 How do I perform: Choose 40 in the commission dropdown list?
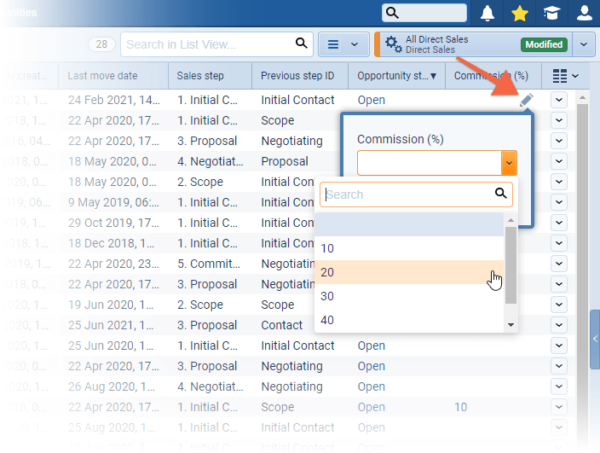point(410,320)
